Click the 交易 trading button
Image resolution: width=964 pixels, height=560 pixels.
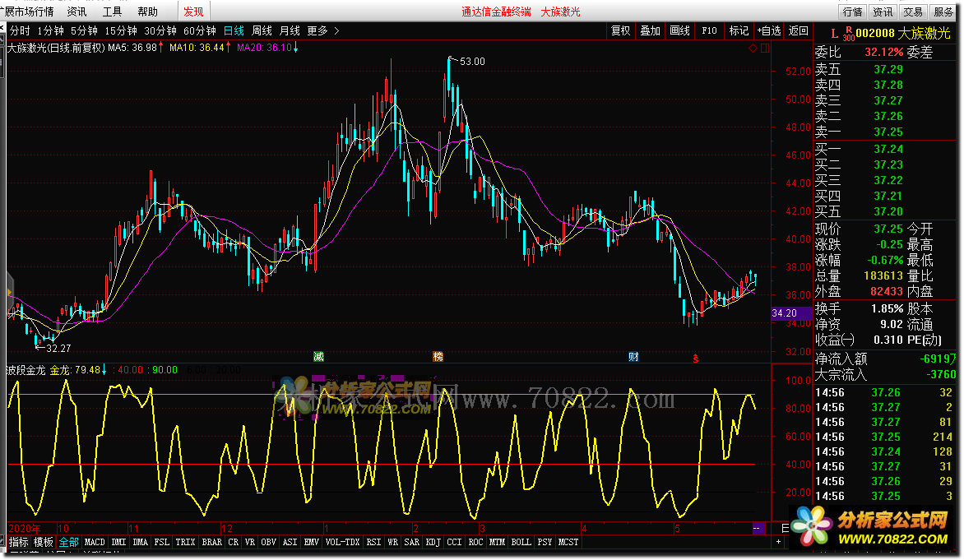click(913, 12)
